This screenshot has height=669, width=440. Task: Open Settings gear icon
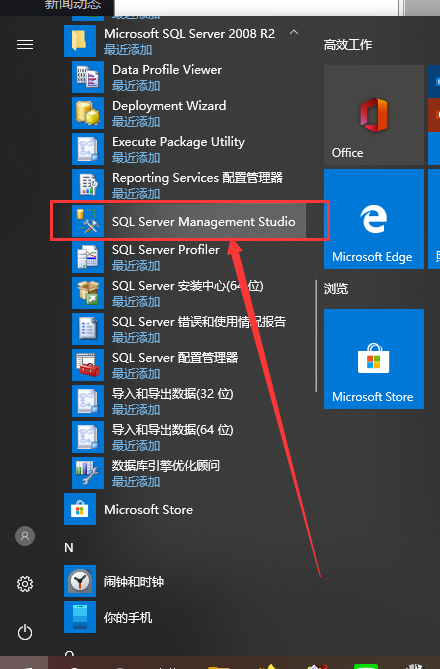25,584
